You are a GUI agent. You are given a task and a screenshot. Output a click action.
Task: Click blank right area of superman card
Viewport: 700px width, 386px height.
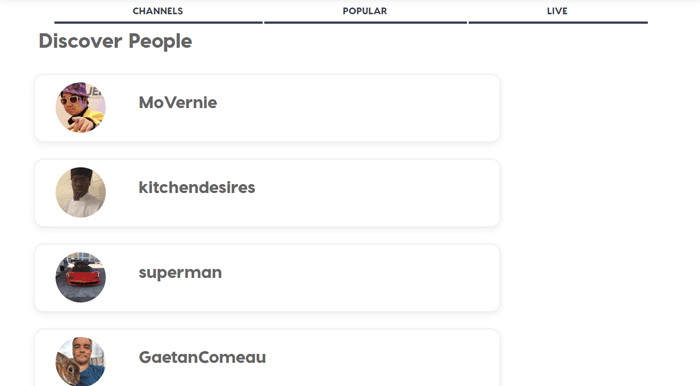click(379, 278)
